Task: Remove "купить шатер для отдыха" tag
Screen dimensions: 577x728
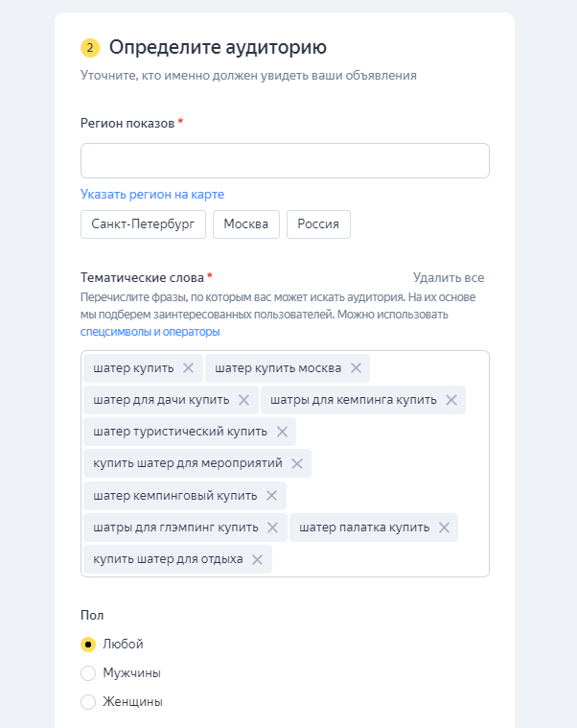Action: point(258,559)
